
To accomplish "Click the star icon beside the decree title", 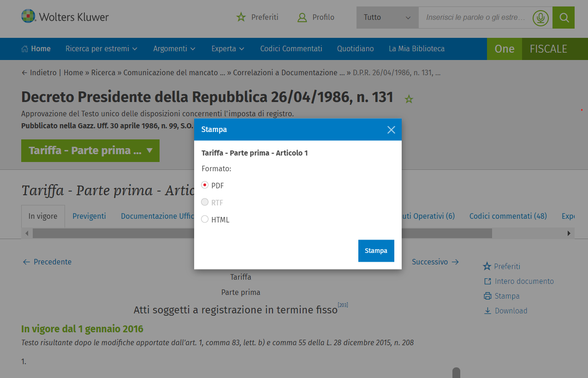I will (409, 99).
